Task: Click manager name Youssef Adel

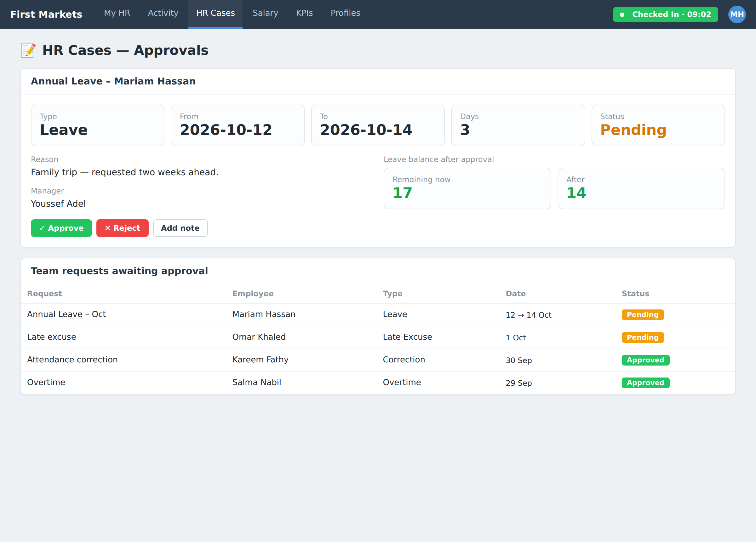Action: [x=58, y=204]
